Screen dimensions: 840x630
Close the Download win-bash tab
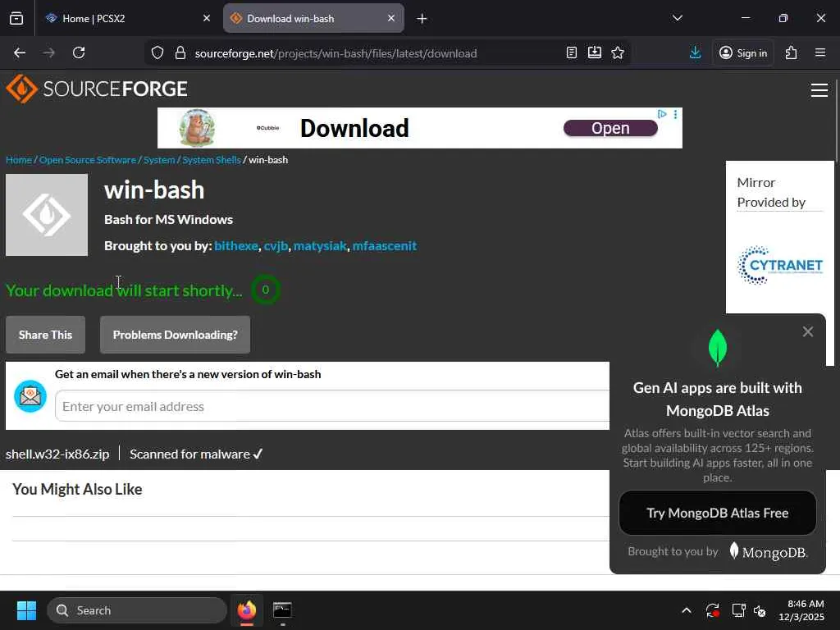coord(391,19)
